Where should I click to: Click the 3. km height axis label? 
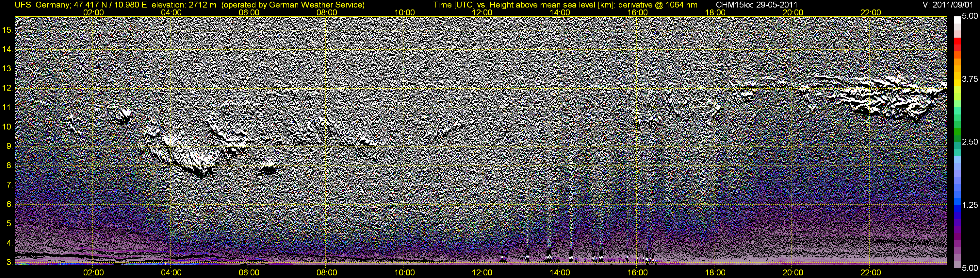[9, 262]
